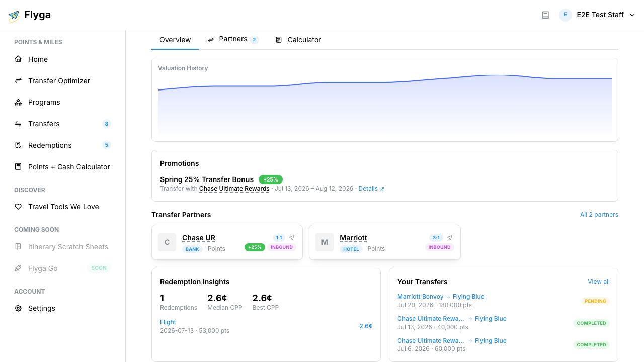Click View all transfers link

599,282
